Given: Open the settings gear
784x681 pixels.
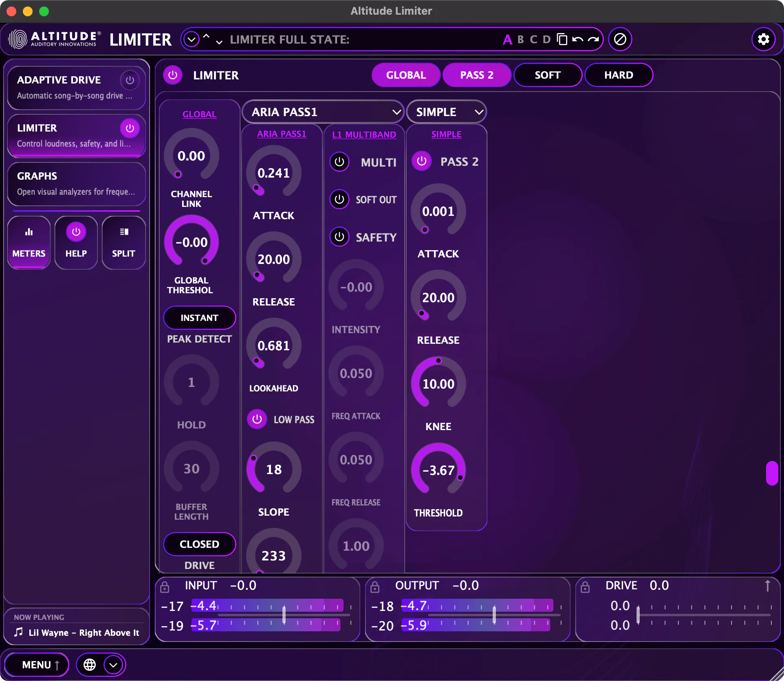Looking at the screenshot, I should (x=763, y=40).
